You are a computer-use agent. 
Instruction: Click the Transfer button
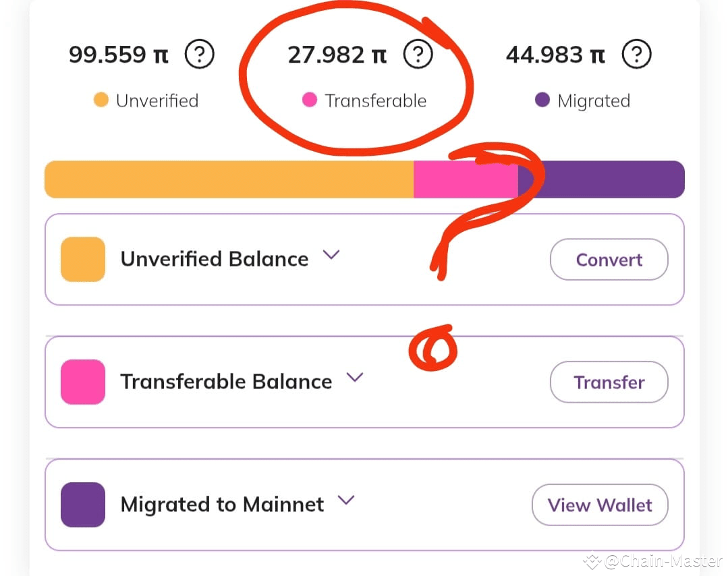(608, 382)
